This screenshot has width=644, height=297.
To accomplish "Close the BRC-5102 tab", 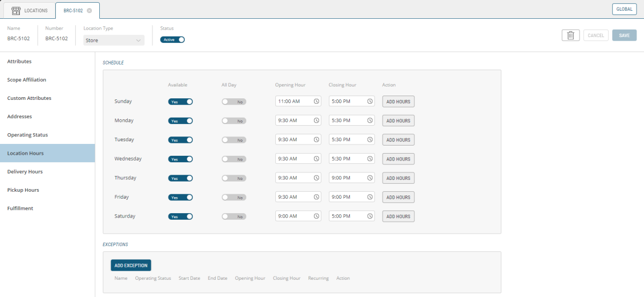I will click(89, 11).
